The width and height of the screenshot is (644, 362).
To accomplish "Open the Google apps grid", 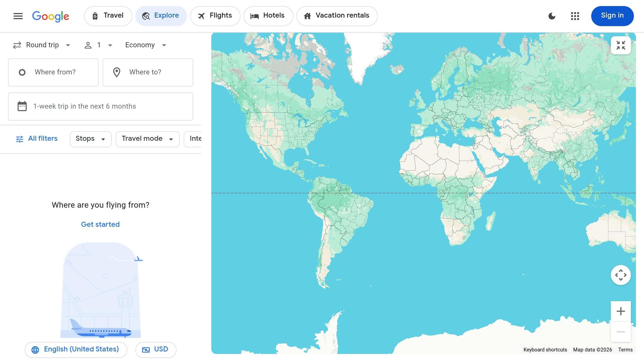I will tap(575, 16).
